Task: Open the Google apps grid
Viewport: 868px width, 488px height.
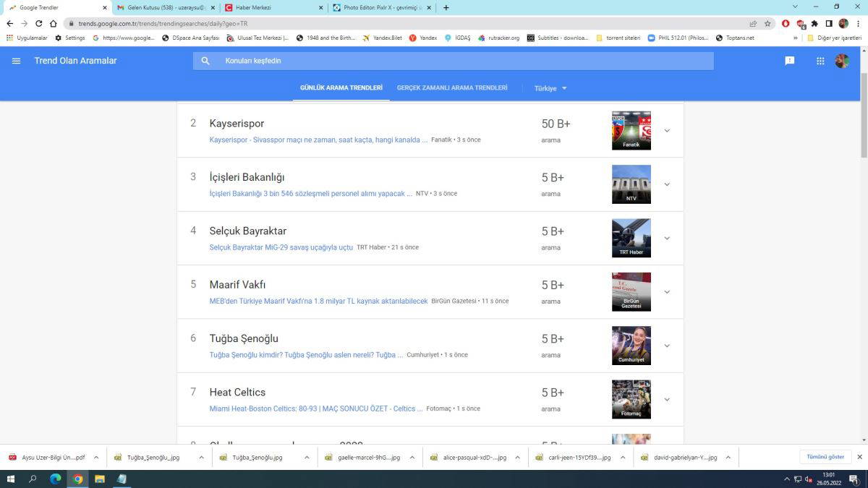Action: pos(820,61)
